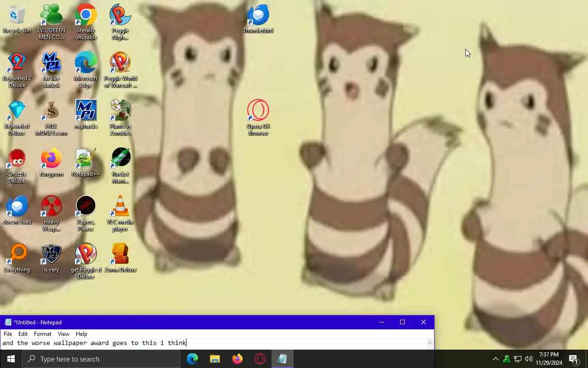588x368 pixels.
Task: Select the Bejeweled Deluxe diamond icon
Action: pos(17,118)
